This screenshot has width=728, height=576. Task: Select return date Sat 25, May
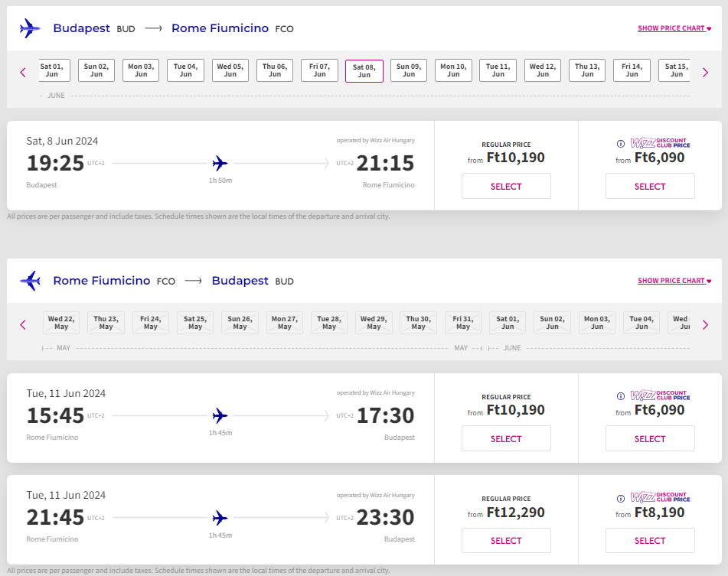click(x=195, y=323)
